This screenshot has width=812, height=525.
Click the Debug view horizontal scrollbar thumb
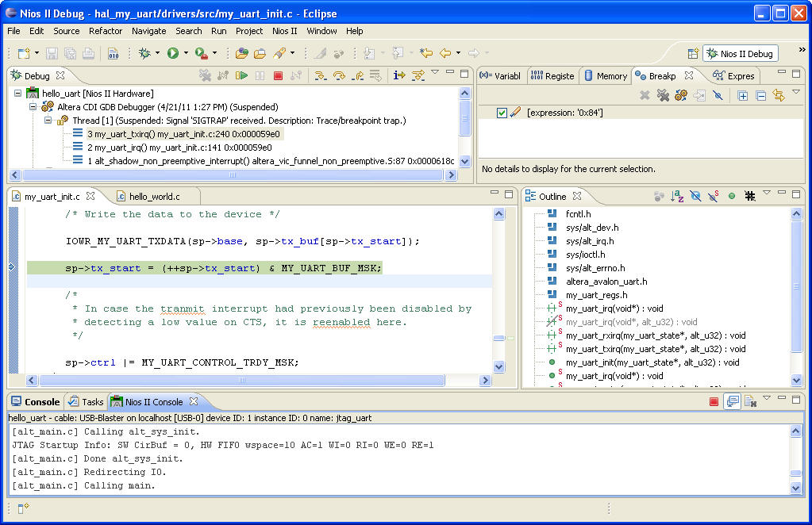pyautogui.click(x=232, y=174)
